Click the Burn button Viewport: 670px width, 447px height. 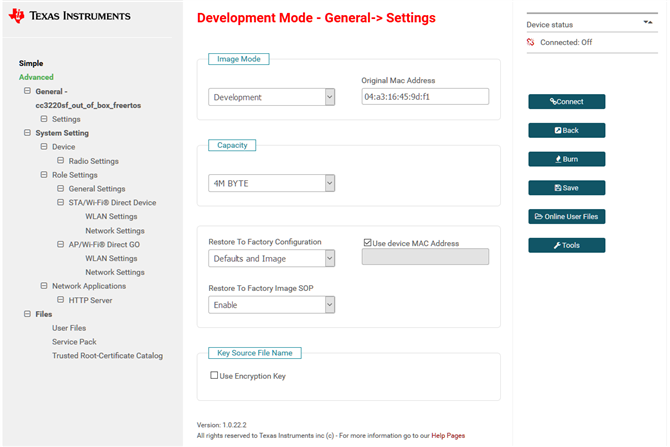[566, 159]
